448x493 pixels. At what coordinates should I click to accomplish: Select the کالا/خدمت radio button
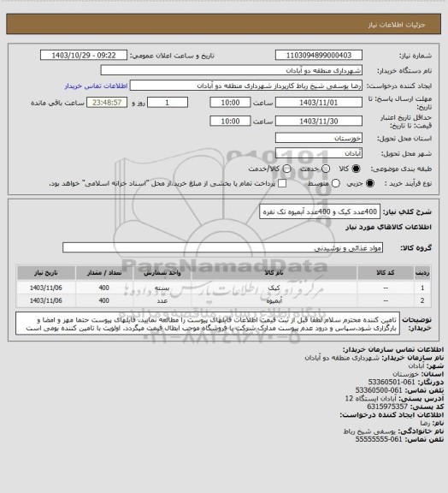(x=286, y=169)
